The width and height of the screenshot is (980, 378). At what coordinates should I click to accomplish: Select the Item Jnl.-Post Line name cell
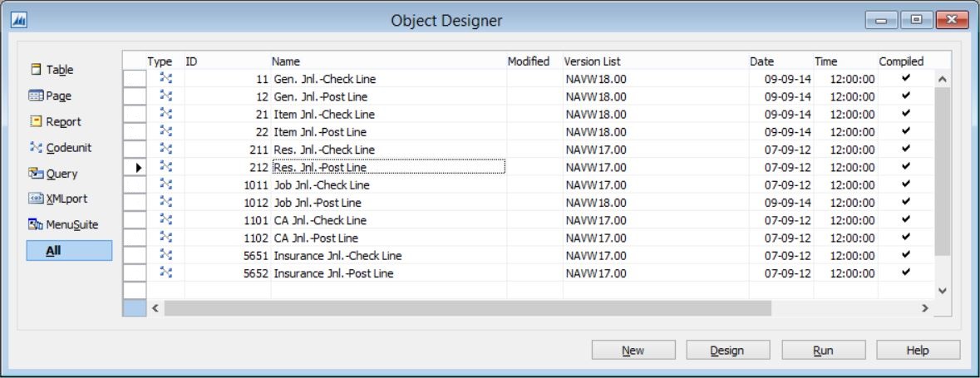tap(389, 132)
